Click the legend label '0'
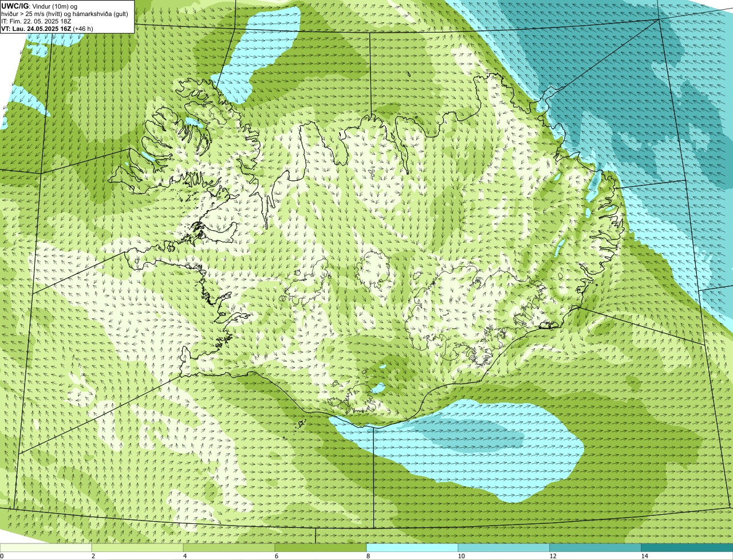This screenshot has width=733, height=560. click(2, 556)
